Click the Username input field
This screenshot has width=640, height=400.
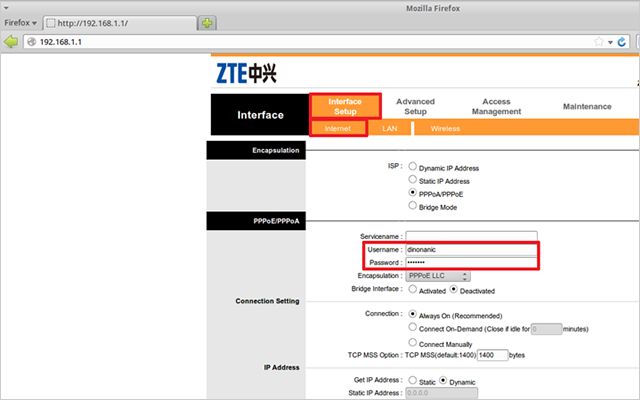470,248
